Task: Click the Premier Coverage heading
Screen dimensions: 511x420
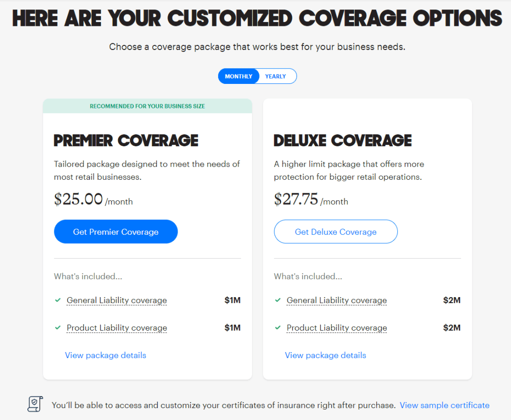Action: (126, 140)
